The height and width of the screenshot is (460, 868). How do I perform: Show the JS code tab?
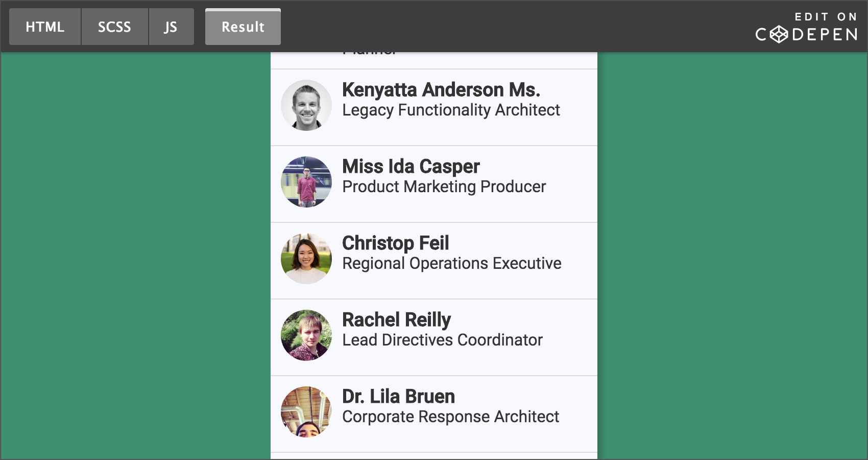(171, 27)
